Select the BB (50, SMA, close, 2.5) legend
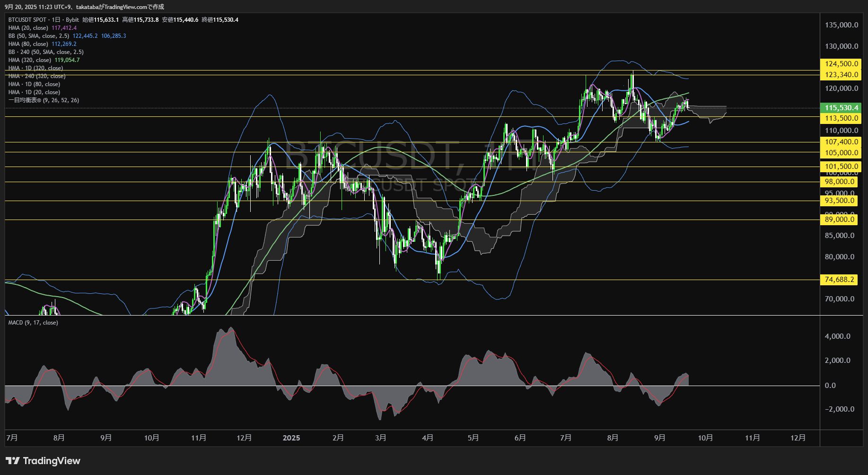The width and height of the screenshot is (868, 475). click(x=38, y=36)
